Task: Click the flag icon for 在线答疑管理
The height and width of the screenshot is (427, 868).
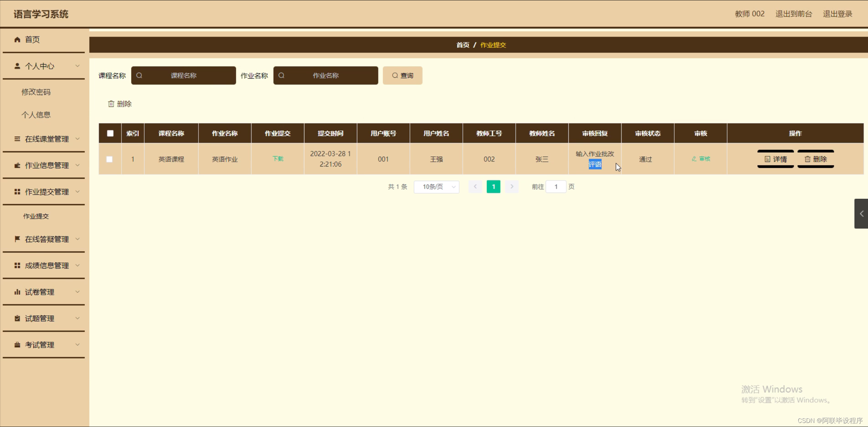Action: [17, 239]
